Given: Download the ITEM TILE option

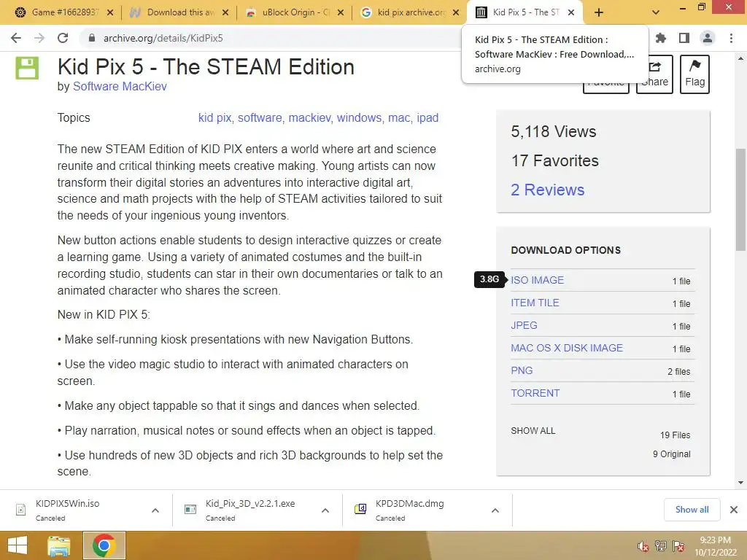Looking at the screenshot, I should coord(535,303).
